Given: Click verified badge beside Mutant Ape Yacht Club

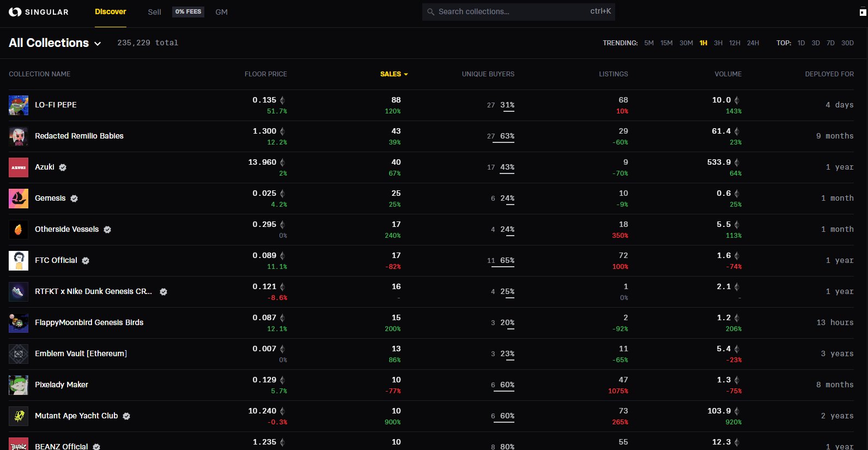Looking at the screenshot, I should click(x=126, y=416).
